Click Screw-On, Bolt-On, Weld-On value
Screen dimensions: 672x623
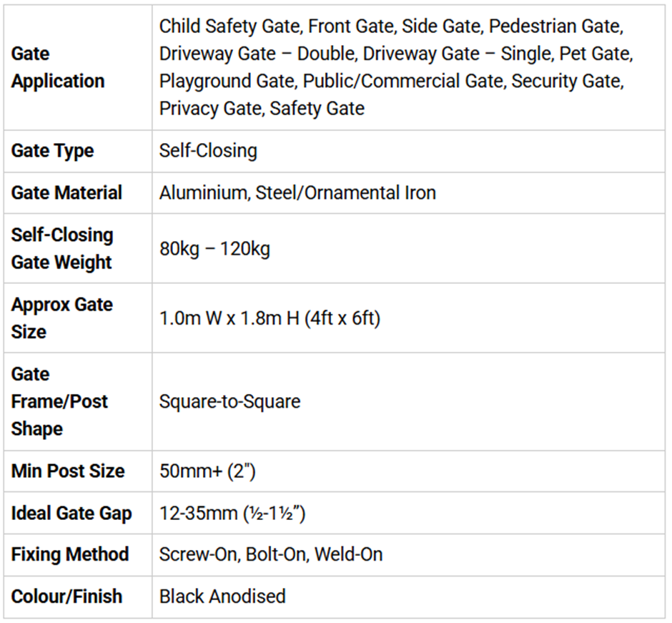[x=271, y=554]
